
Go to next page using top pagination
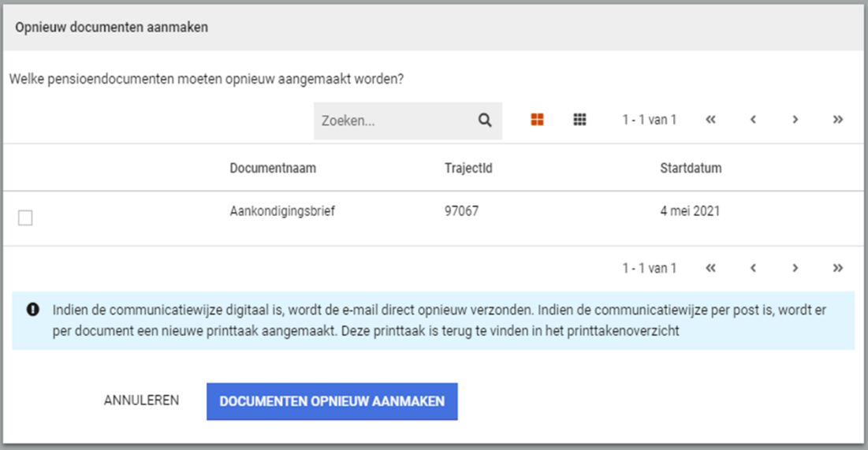[x=795, y=120]
